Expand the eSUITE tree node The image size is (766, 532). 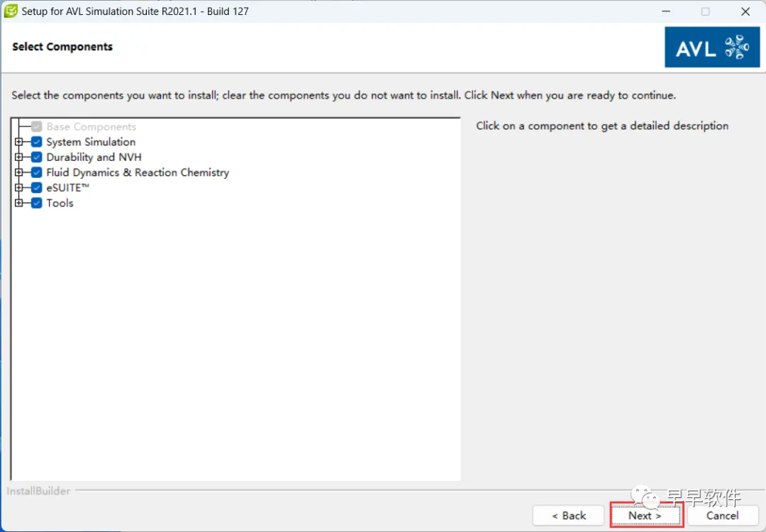tap(19, 187)
